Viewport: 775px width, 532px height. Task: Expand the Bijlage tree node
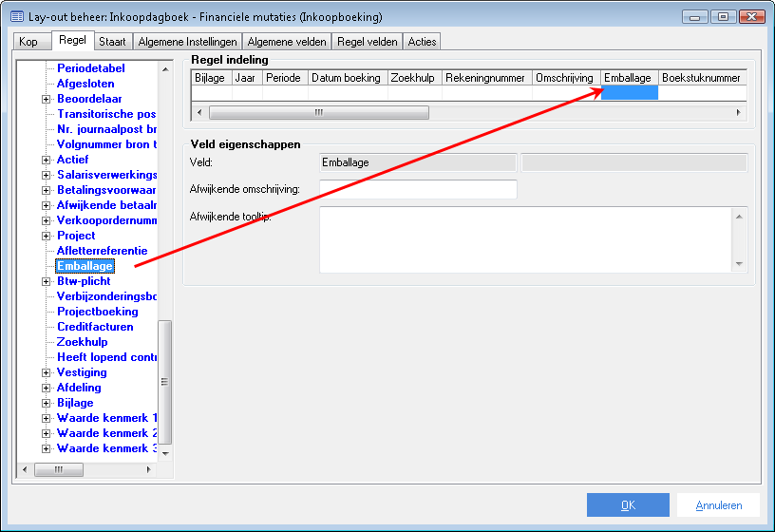[46, 404]
